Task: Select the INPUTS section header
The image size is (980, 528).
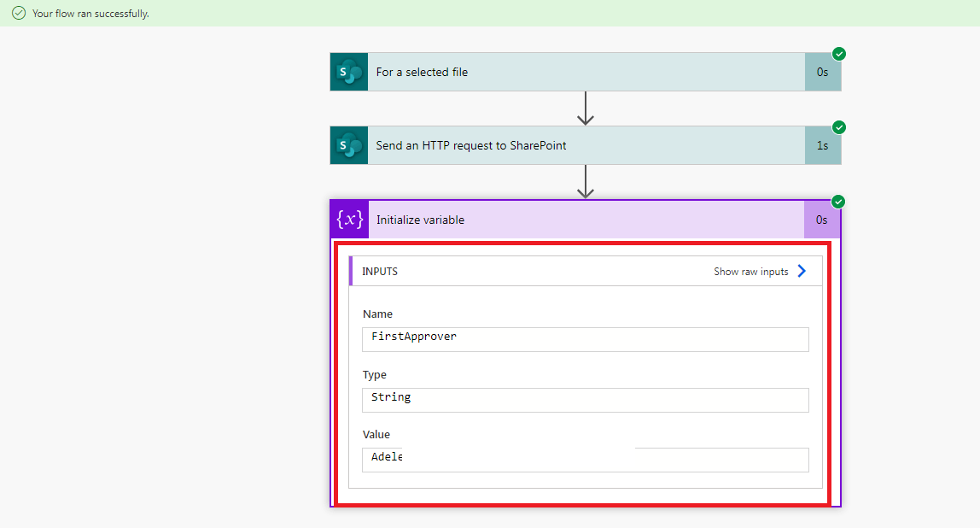Action: (380, 271)
